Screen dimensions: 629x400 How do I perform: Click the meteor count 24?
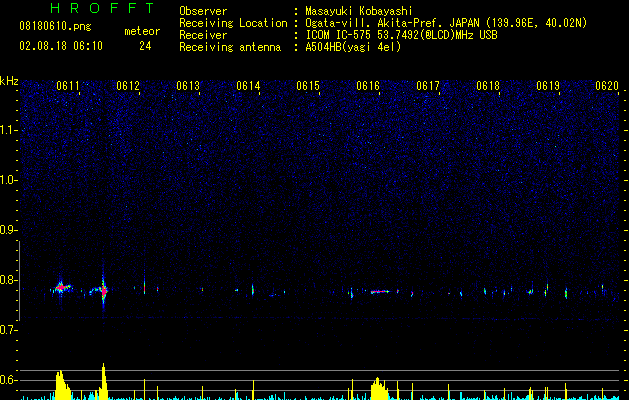[145, 46]
